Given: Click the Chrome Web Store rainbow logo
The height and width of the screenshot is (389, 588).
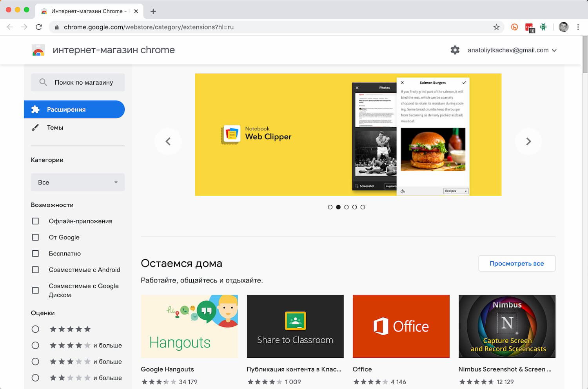Looking at the screenshot, I should pyautogui.click(x=38, y=50).
